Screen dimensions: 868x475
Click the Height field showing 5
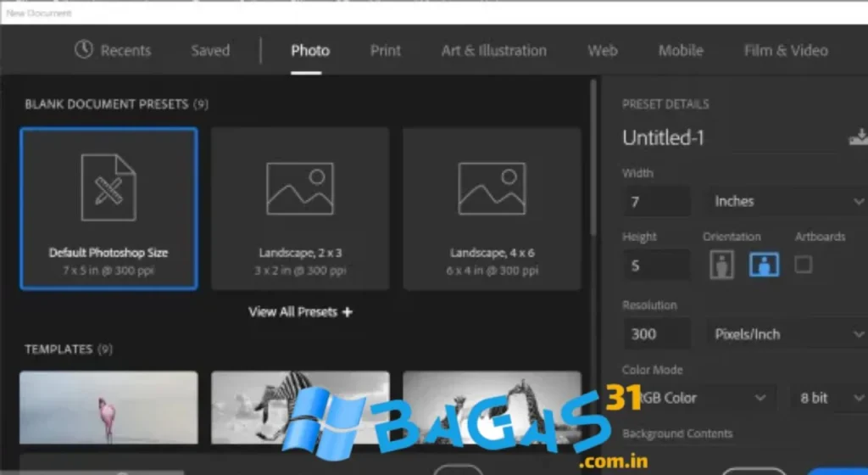657,265
